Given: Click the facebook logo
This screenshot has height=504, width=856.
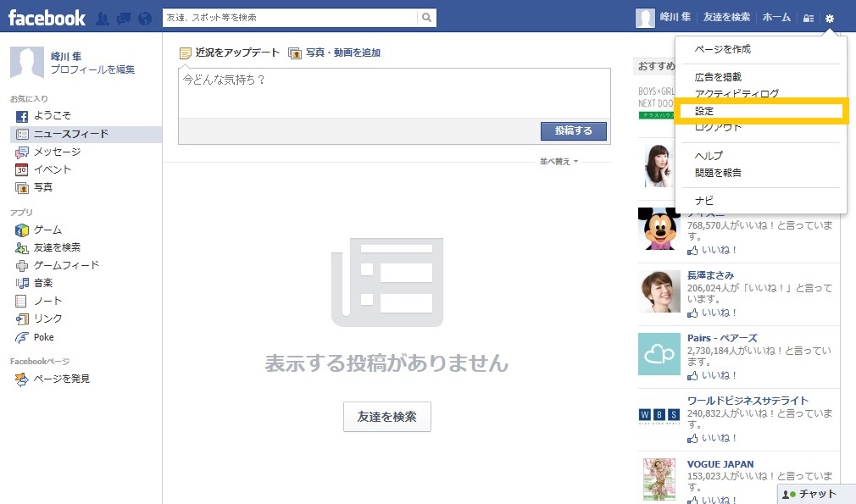Looking at the screenshot, I should 47,18.
